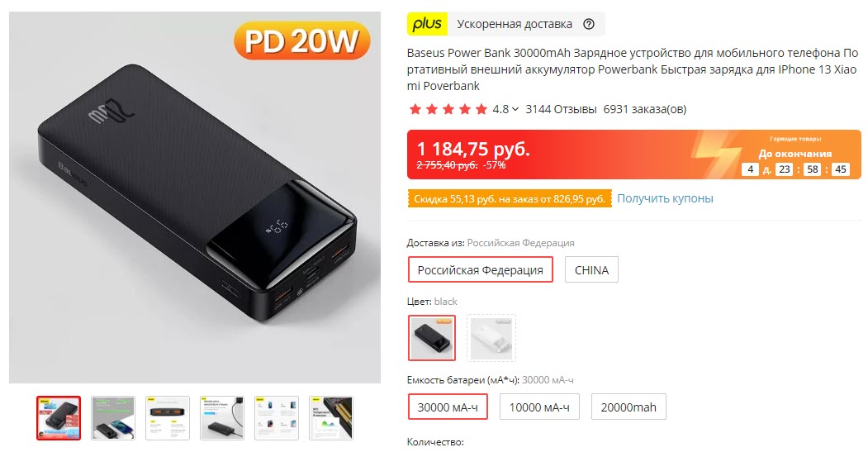Click the Получить купоны link

pyautogui.click(x=665, y=198)
